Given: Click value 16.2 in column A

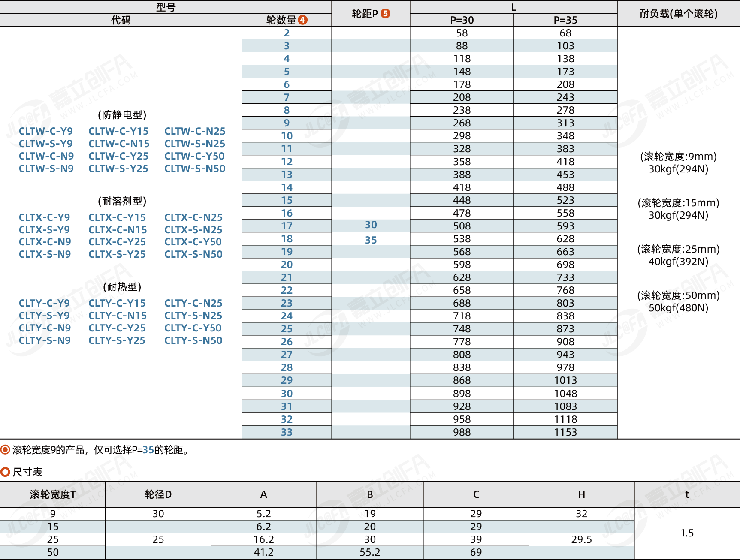Looking at the screenshot, I should coord(264,539).
